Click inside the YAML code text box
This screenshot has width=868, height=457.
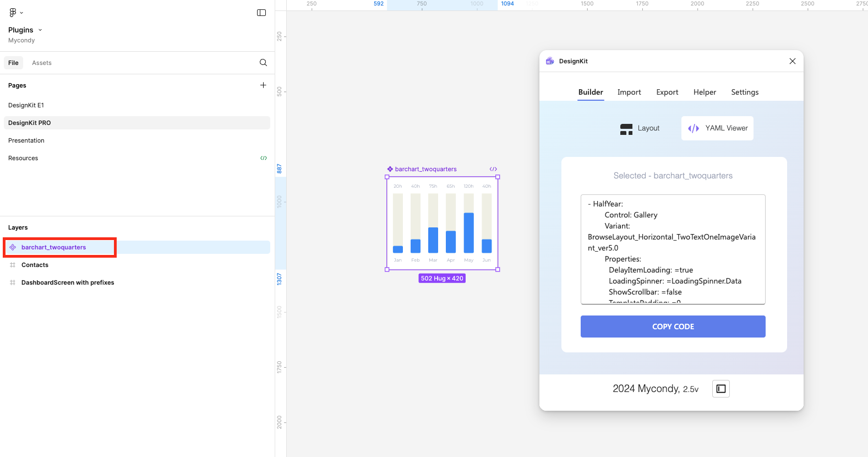[x=673, y=249]
